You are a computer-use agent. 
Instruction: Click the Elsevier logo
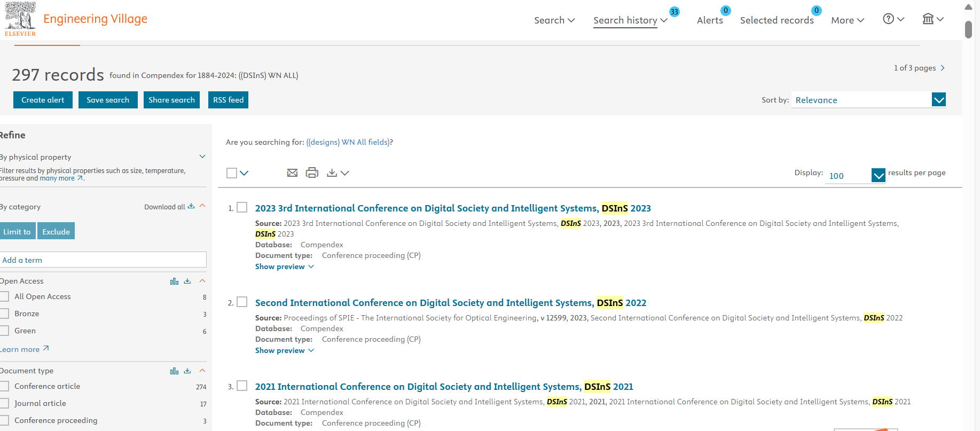20,19
